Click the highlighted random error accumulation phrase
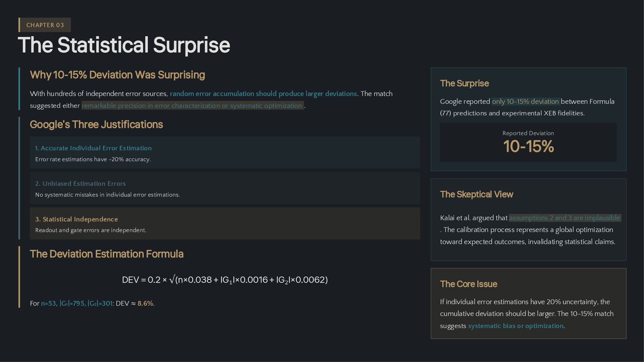This screenshot has height=362, width=644. [x=263, y=94]
